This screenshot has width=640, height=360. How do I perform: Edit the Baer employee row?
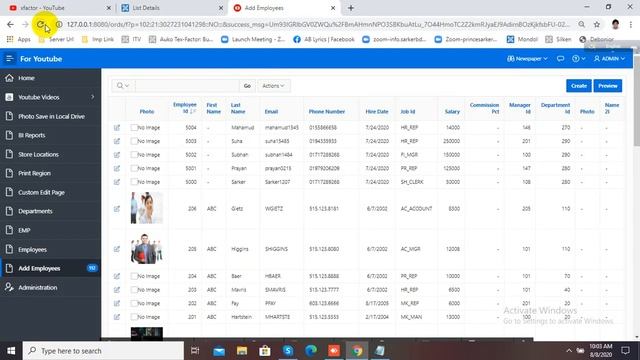point(117,276)
